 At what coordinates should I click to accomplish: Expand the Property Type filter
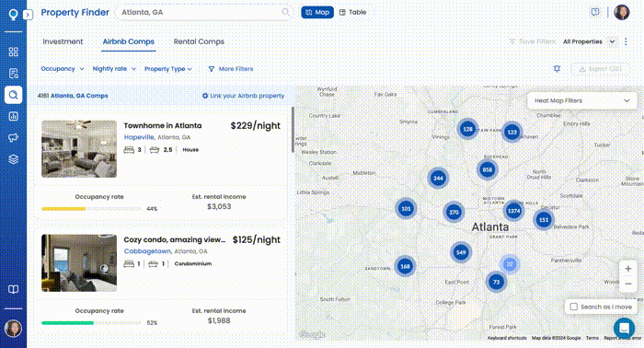[168, 69]
